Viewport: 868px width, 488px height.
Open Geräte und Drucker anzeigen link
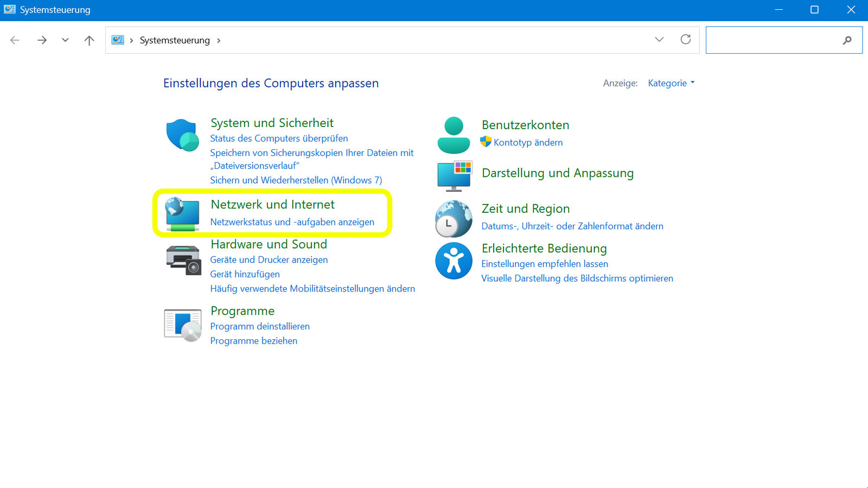pyautogui.click(x=269, y=259)
